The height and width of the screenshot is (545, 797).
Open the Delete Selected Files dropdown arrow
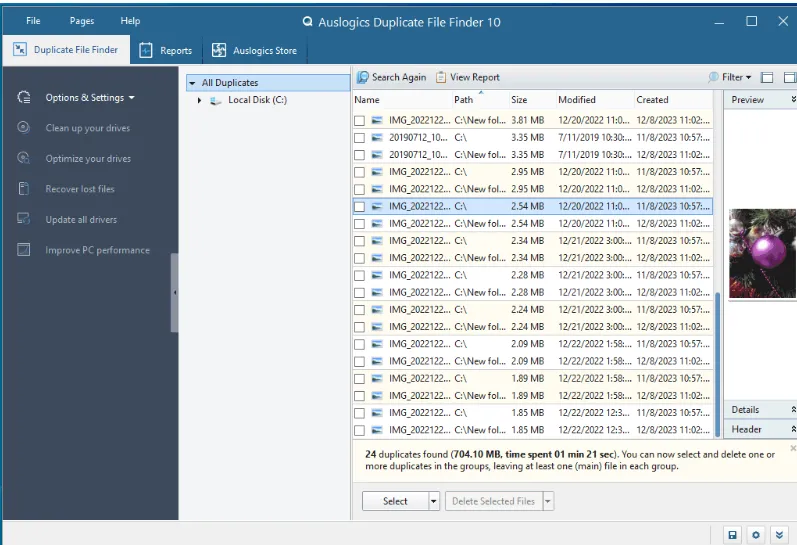click(x=548, y=501)
